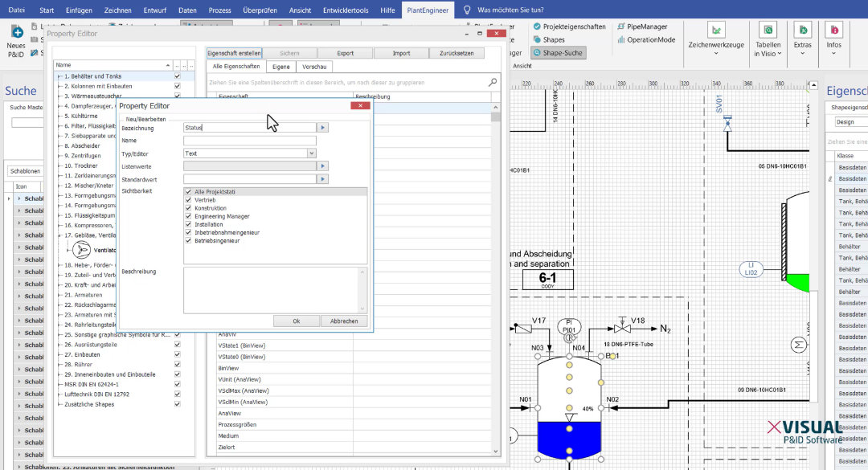868x470 pixels.
Task: Switch to the Vorschau tab
Action: 314,67
